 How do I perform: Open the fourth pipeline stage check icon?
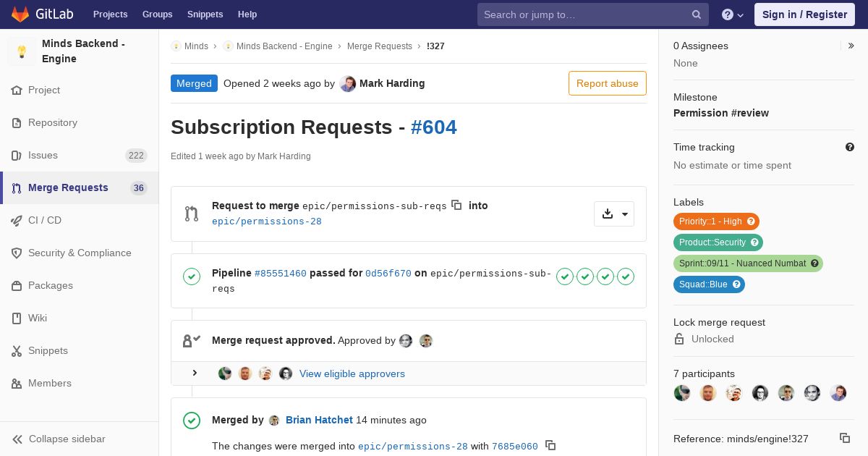(626, 276)
